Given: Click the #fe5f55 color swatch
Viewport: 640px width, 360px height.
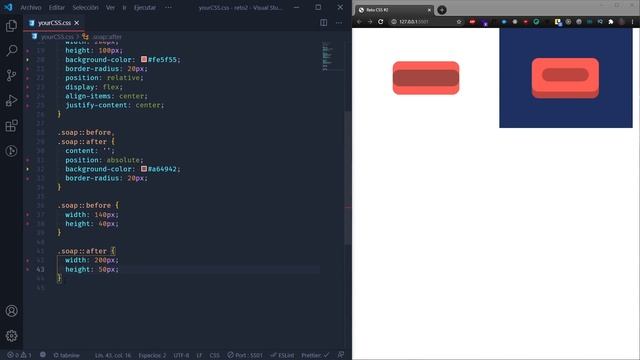Looking at the screenshot, I should [144, 59].
